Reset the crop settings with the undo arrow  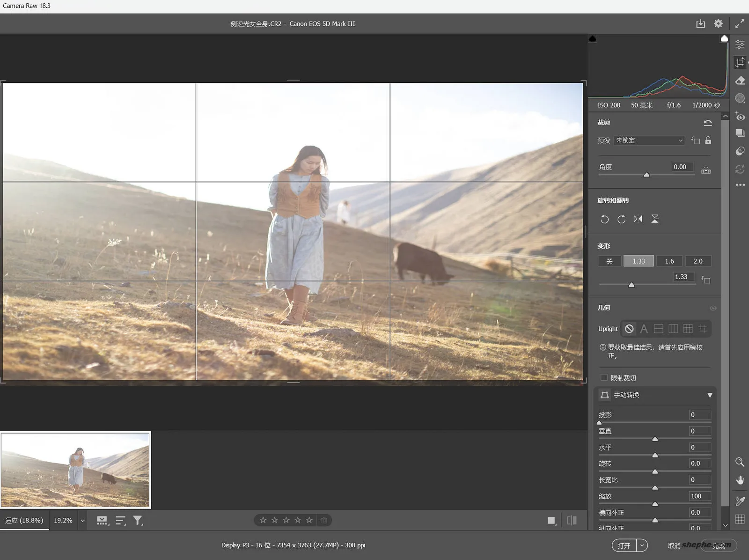pos(708,122)
